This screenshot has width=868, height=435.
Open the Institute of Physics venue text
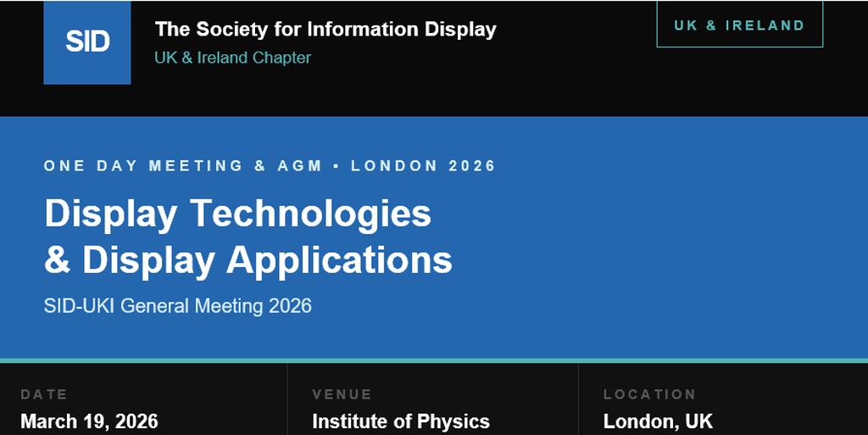pos(401,421)
